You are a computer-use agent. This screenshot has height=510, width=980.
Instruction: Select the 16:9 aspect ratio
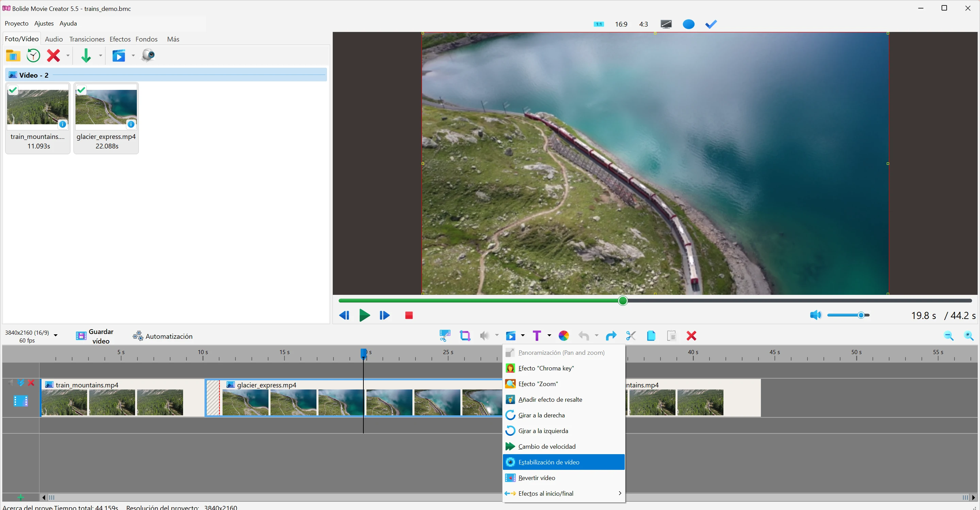pos(621,25)
